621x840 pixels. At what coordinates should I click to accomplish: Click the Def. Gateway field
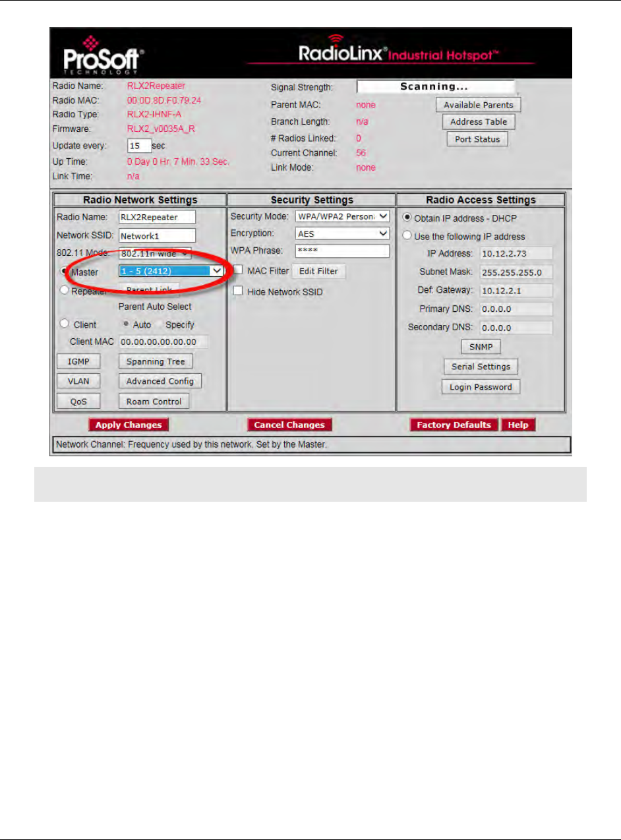(516, 291)
